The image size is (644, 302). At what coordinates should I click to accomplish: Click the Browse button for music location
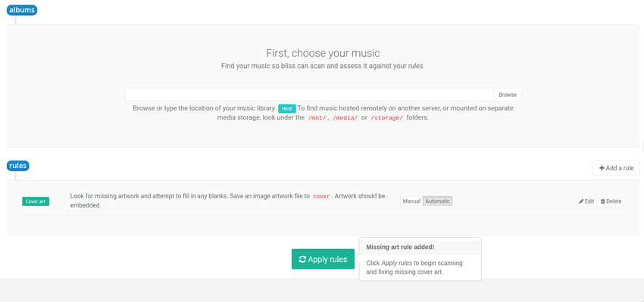[508, 95]
